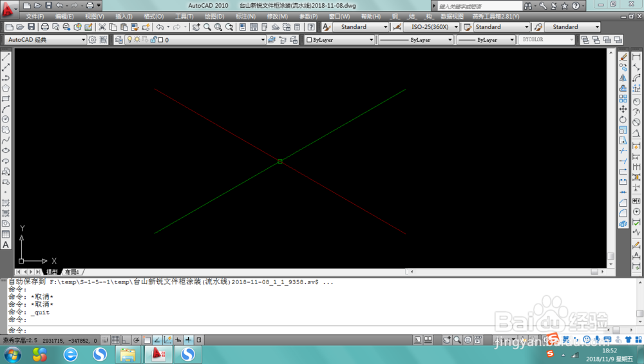Open the 文件(F) menu
Screen dimensions: 644x364
click(35, 17)
